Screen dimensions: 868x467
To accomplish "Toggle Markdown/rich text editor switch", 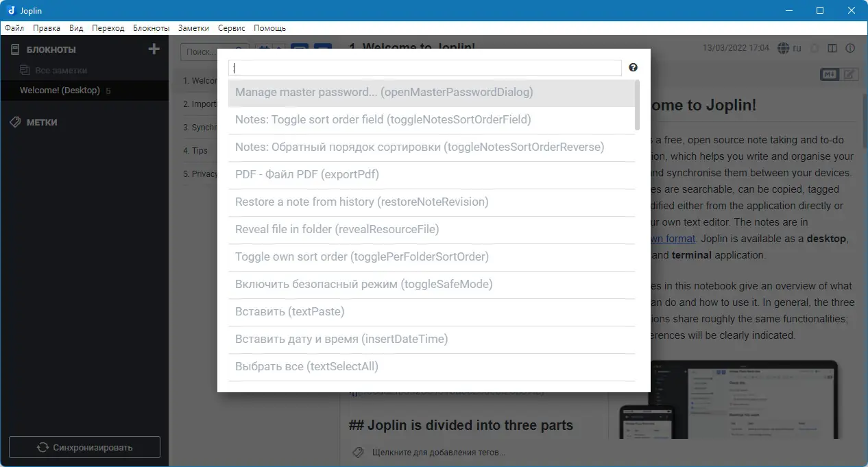I will point(839,74).
